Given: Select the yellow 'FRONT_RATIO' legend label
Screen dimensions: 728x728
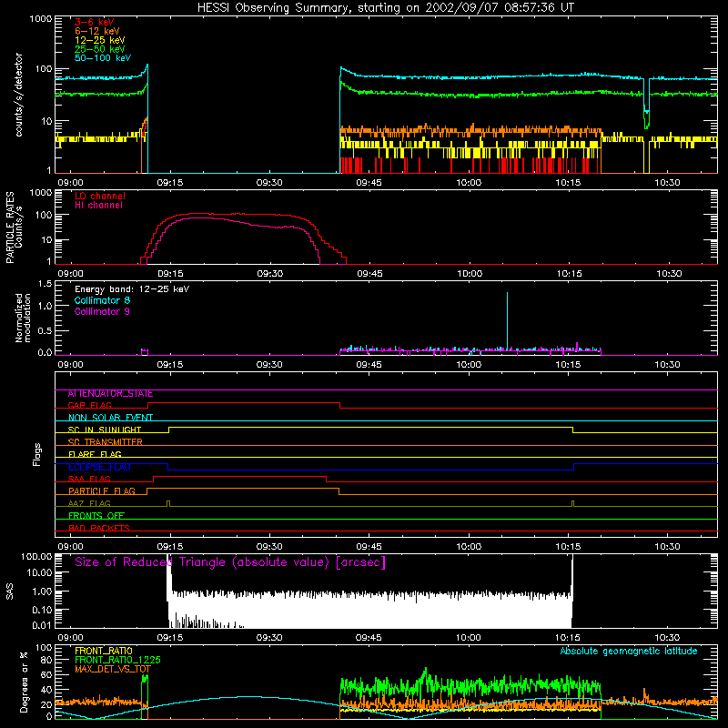Looking at the screenshot, I should click(x=104, y=651).
